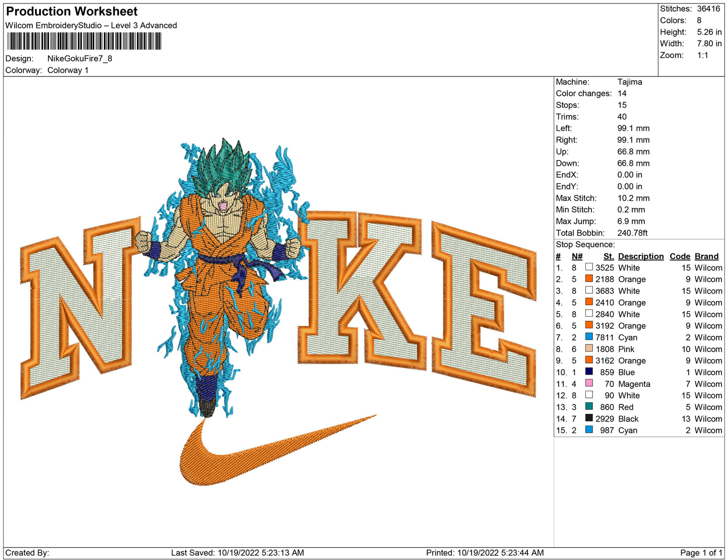The width and height of the screenshot is (728, 560).
Task: Click the 'Brand' column header
Action: 707,256
